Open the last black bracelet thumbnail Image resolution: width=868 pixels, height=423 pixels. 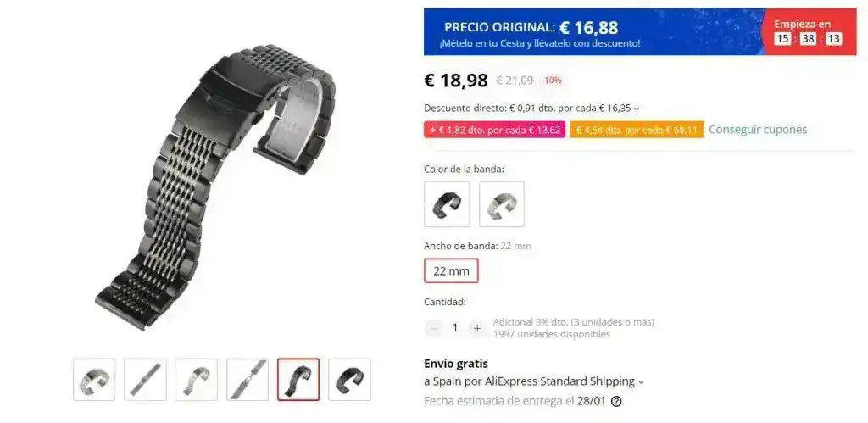click(349, 379)
